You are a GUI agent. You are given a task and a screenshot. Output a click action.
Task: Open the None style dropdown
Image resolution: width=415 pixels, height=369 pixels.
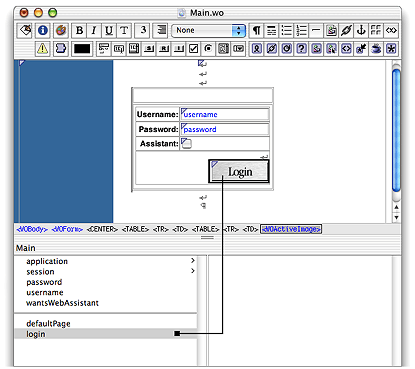point(209,30)
